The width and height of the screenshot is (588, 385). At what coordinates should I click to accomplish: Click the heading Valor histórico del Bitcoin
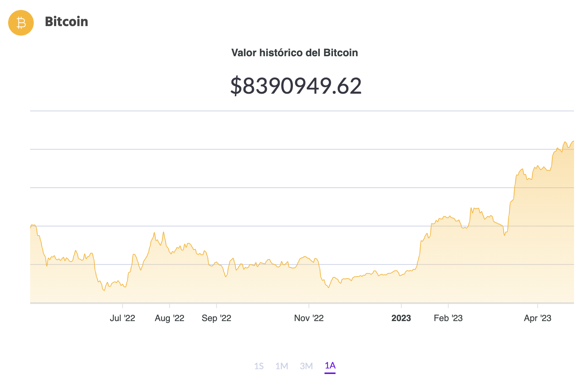[x=294, y=53]
